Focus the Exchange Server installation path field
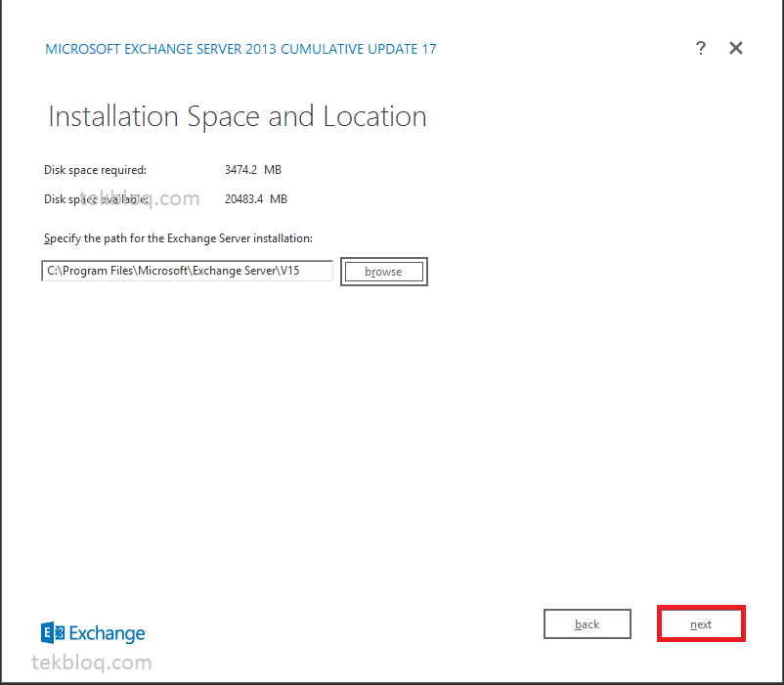The height and width of the screenshot is (685, 784). 188,271
